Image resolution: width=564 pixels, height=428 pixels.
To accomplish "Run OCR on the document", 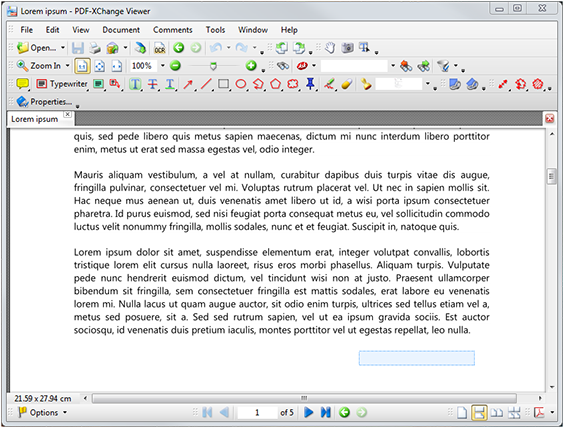I will (159, 47).
